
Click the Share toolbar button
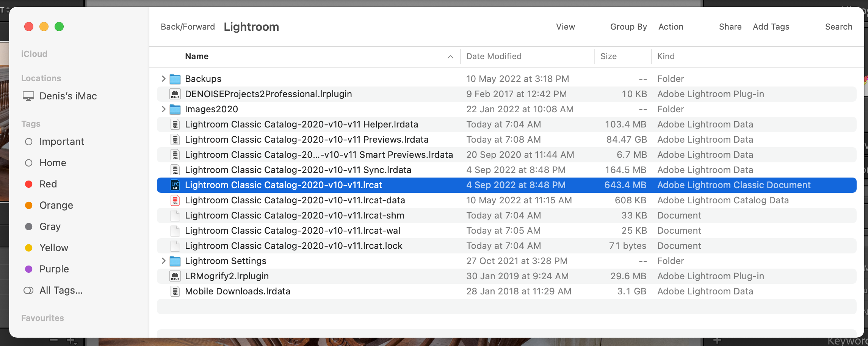[x=730, y=27]
